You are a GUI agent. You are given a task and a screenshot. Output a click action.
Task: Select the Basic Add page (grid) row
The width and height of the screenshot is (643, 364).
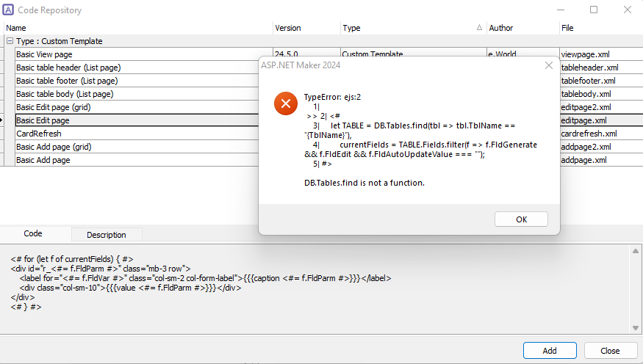[x=137, y=147]
